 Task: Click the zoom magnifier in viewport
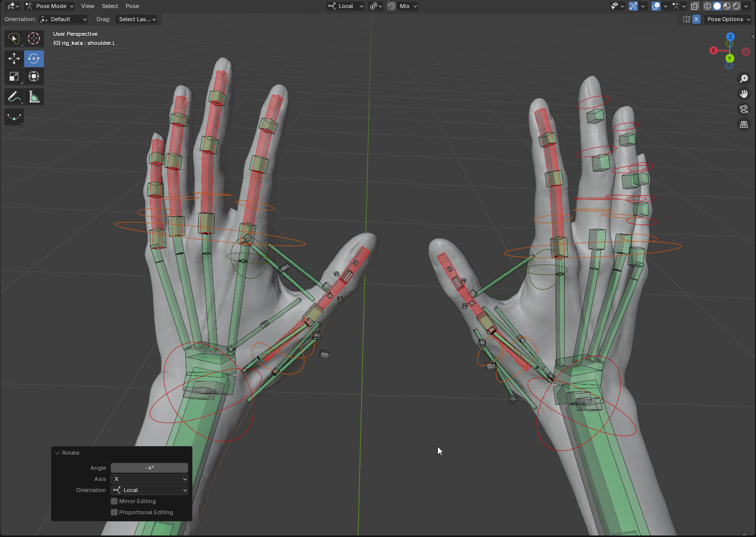point(744,79)
